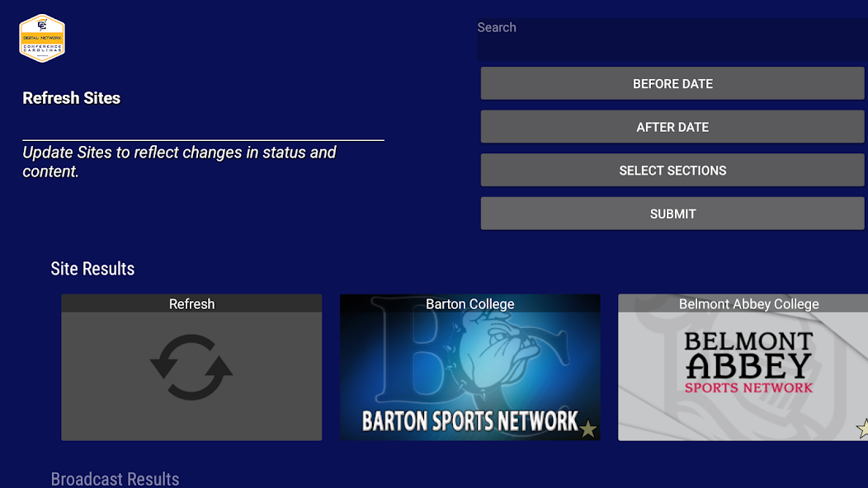Click the Belmont Abbey College tile title
Screen dimensions: 868x488
(x=748, y=304)
